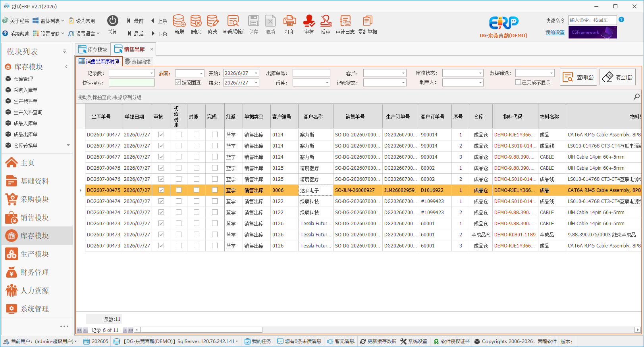Screen dimensions: 644x347
Task: Enable the 已完成不显示 checkbox
Action: 518,82
